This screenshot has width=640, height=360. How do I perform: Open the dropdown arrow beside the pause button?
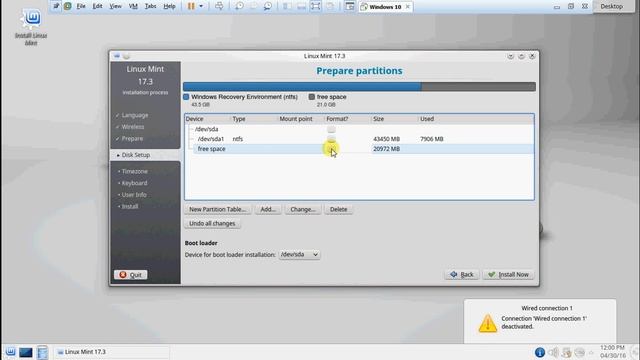pyautogui.click(x=201, y=6)
